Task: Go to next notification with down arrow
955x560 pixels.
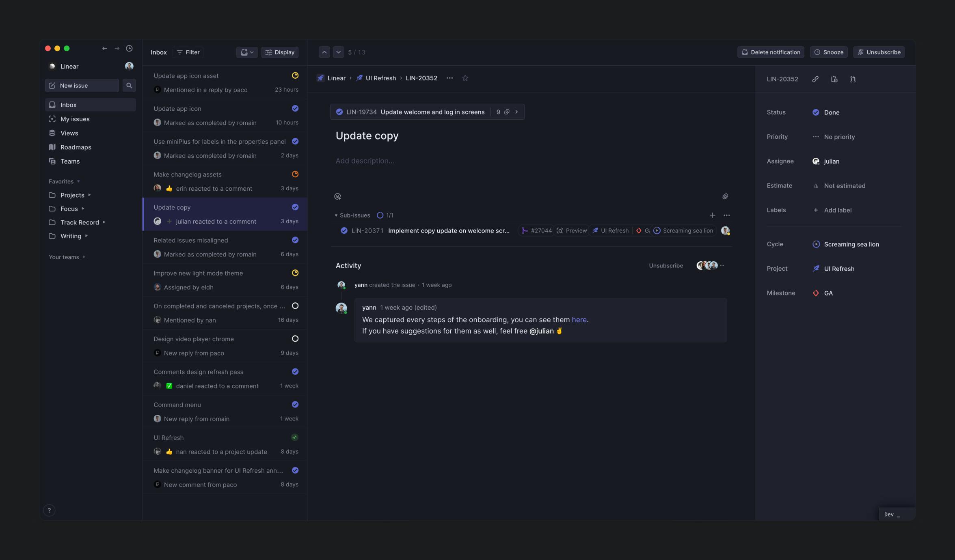Action: point(338,52)
